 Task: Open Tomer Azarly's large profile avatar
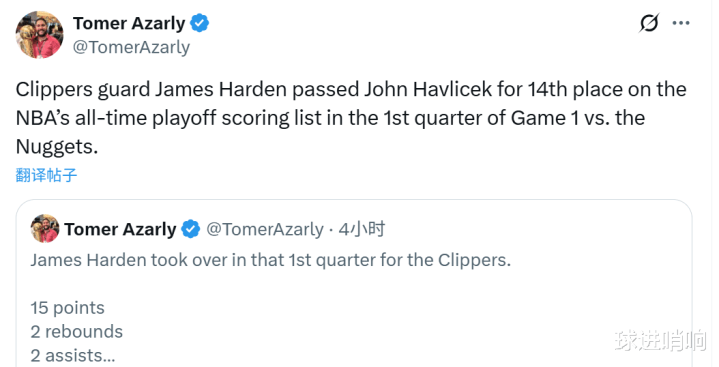point(39,35)
